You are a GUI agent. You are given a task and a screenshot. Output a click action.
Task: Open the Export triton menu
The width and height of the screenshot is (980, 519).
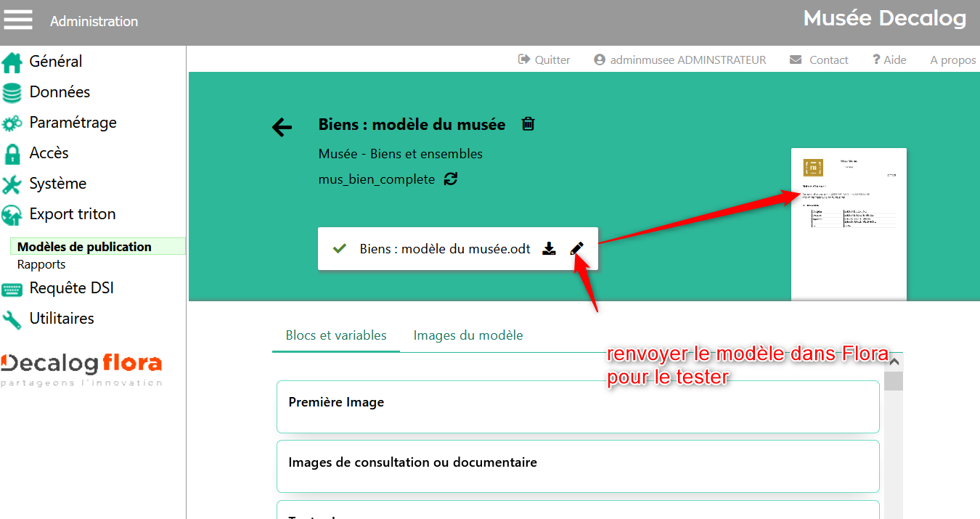tap(73, 214)
